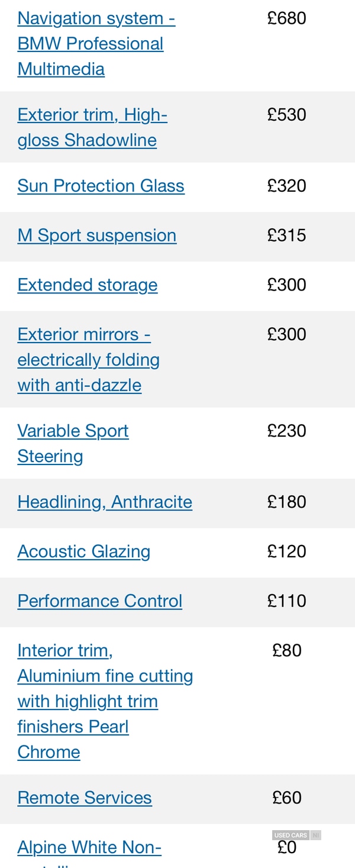This screenshot has width=355, height=868.
Task: Click the Alpine White Non-metallic link
Action: [x=89, y=848]
